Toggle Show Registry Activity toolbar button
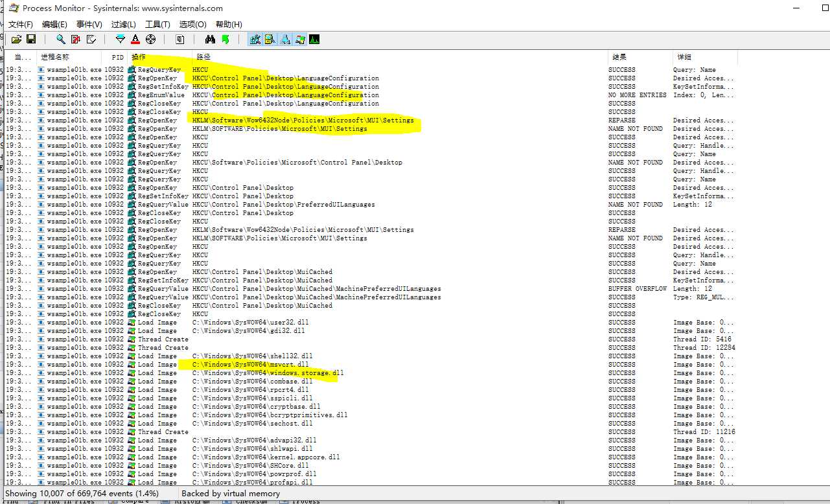The image size is (830, 504). click(x=255, y=40)
